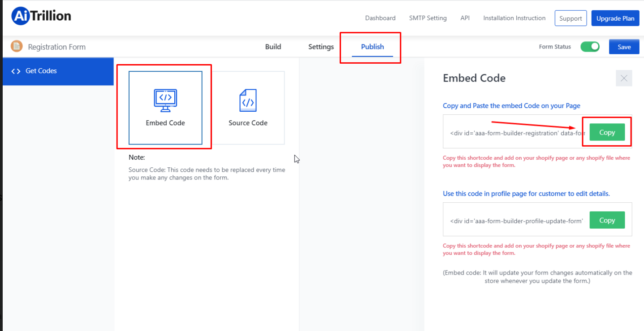Click the Embed Code monitor icon

point(165,100)
